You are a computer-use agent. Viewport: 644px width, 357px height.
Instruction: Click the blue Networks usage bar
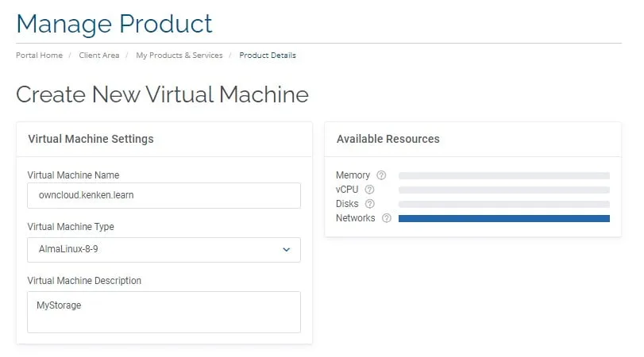[x=503, y=218]
